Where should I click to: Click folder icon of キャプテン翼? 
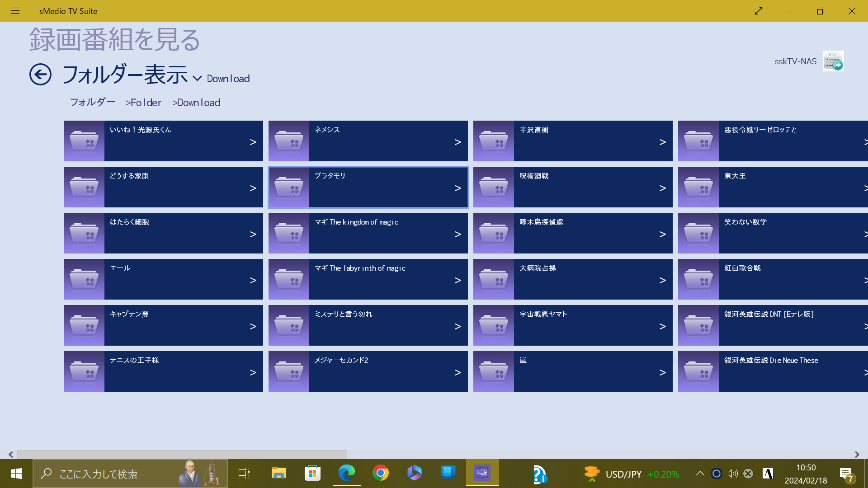(84, 325)
